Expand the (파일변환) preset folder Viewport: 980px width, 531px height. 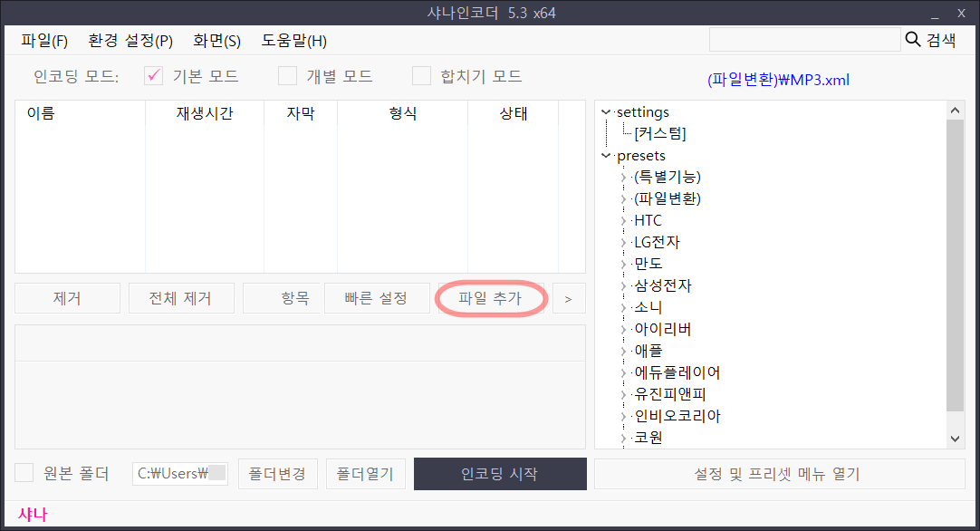pyautogui.click(x=623, y=198)
